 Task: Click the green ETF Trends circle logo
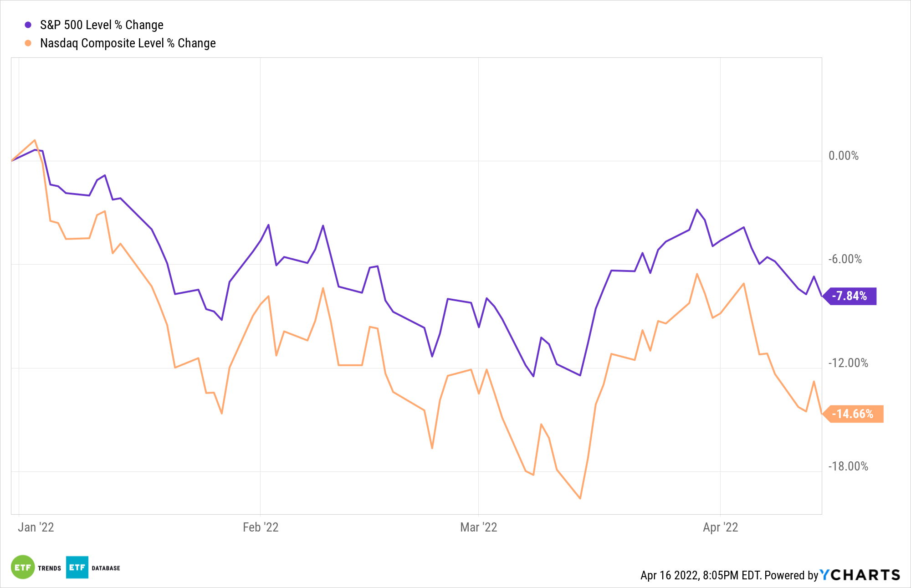22,567
